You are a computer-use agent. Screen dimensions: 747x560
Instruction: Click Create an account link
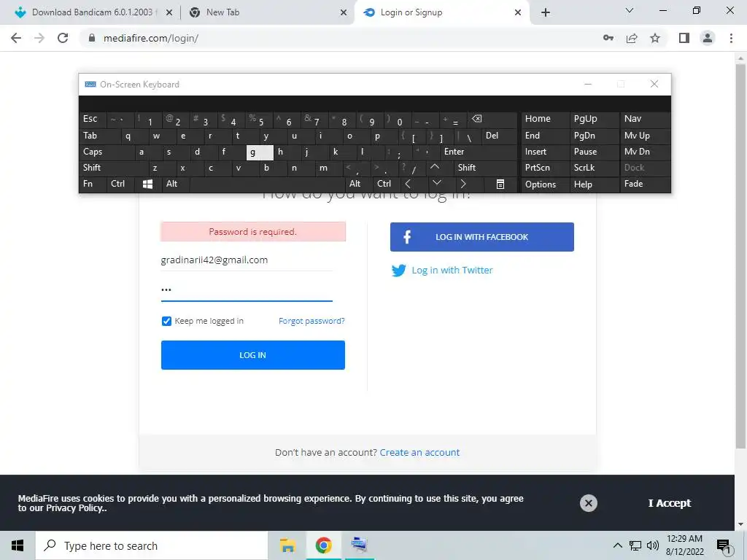click(x=419, y=452)
